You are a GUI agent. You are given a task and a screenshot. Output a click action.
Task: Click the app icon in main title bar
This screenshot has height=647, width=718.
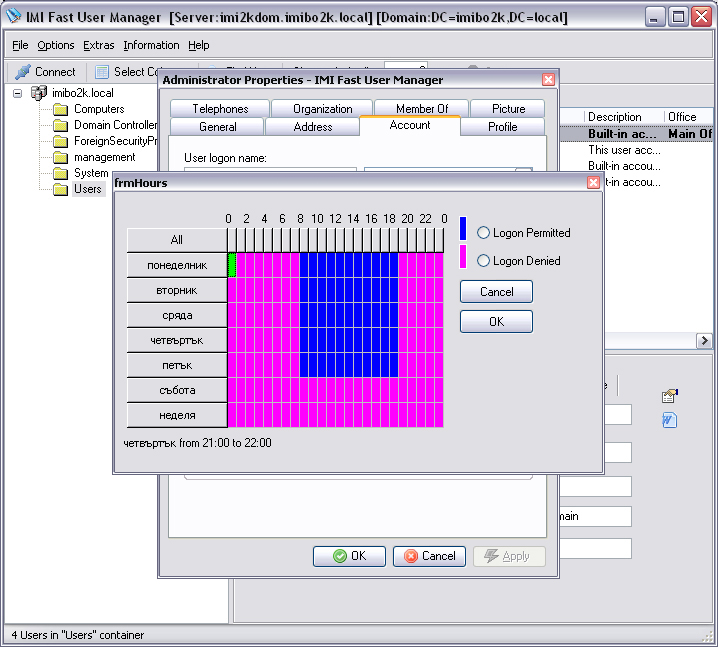pos(14,16)
